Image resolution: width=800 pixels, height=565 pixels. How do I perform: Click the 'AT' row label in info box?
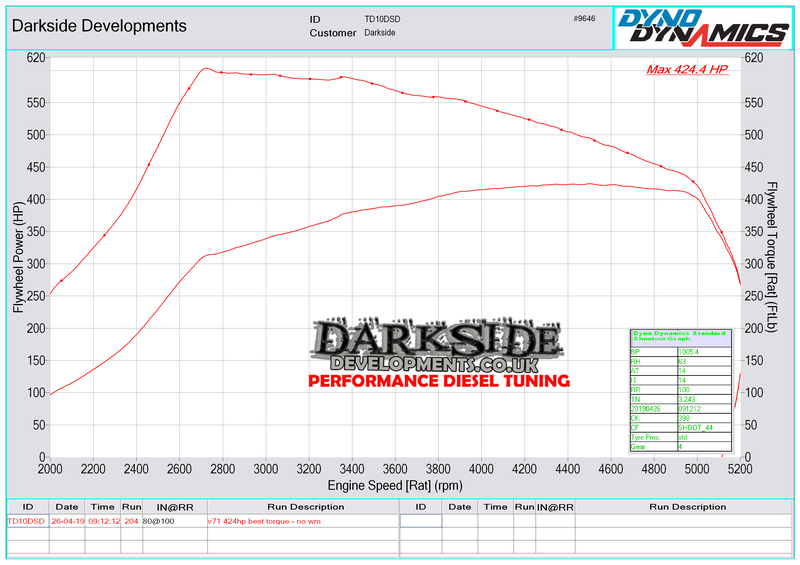coord(635,371)
